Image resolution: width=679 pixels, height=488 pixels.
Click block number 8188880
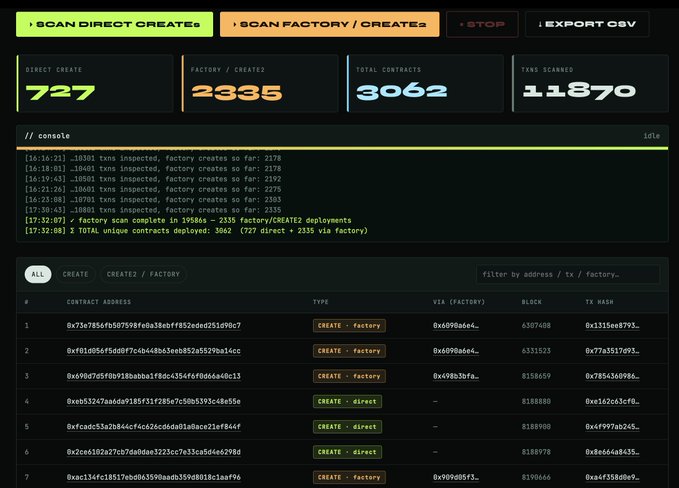point(536,401)
